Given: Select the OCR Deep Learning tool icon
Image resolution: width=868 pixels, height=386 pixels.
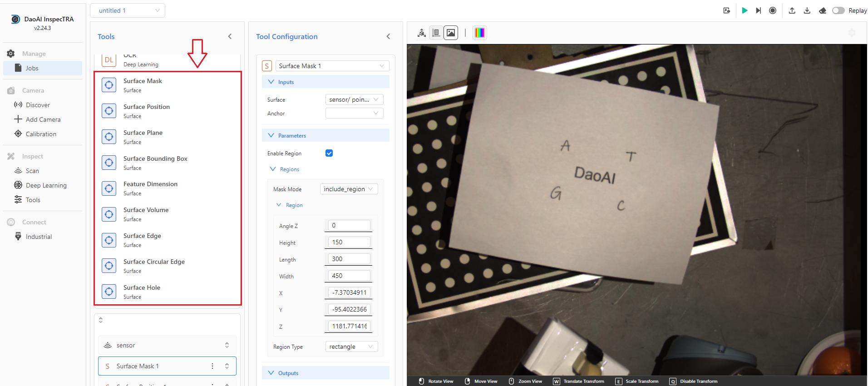Looking at the screenshot, I should [109, 60].
